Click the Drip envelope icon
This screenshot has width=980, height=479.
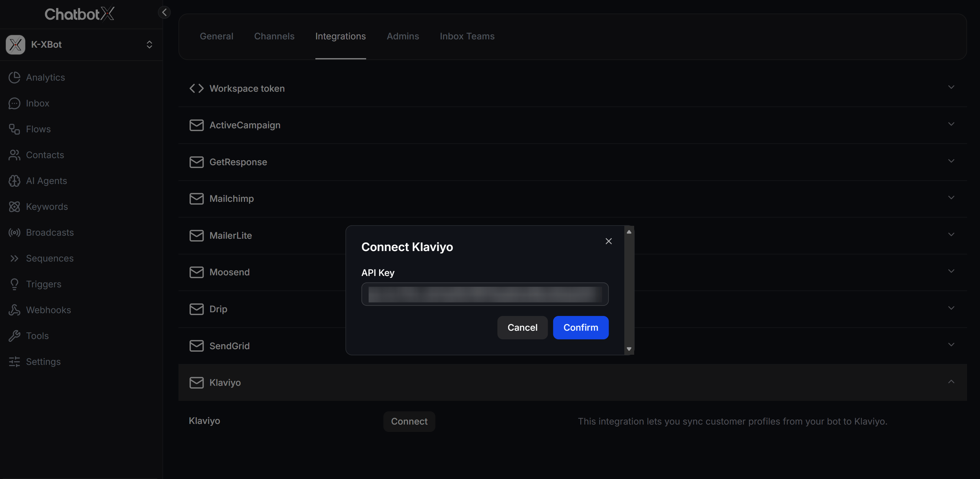(x=196, y=309)
